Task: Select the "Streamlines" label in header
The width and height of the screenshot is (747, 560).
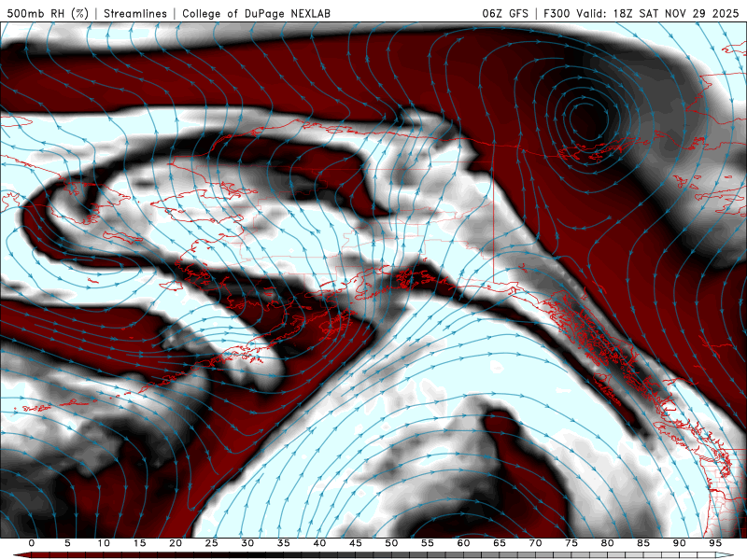Action: point(135,13)
